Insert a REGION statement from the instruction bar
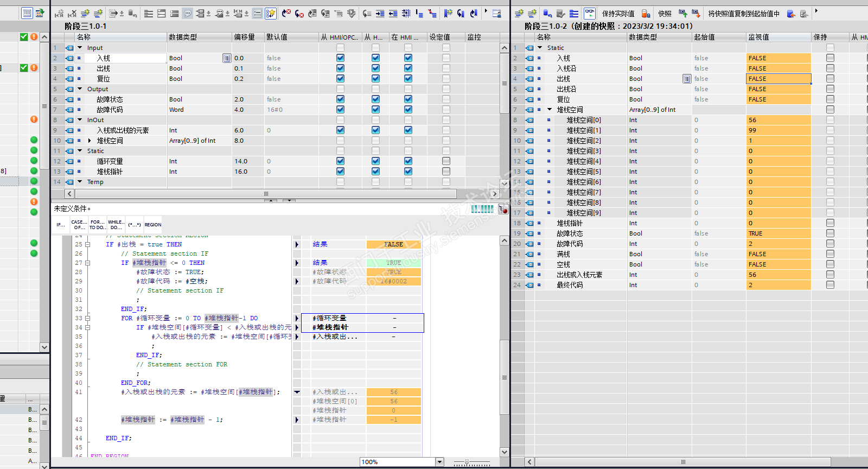 pyautogui.click(x=152, y=225)
